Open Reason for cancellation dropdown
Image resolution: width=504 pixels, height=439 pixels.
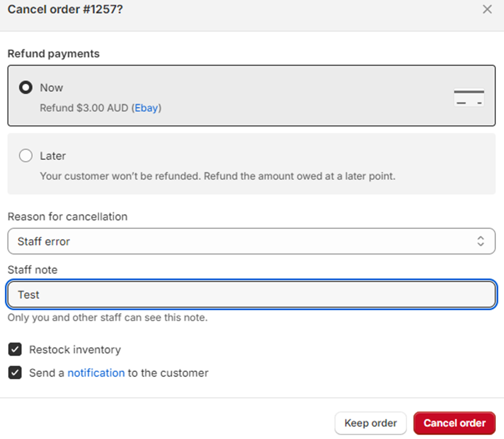point(251,241)
